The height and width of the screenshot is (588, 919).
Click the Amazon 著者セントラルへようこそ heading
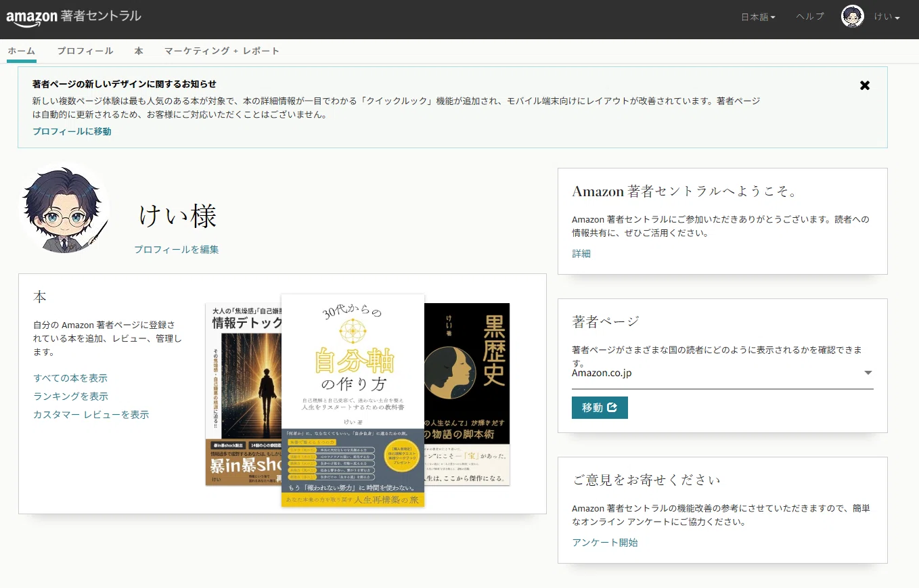click(686, 191)
